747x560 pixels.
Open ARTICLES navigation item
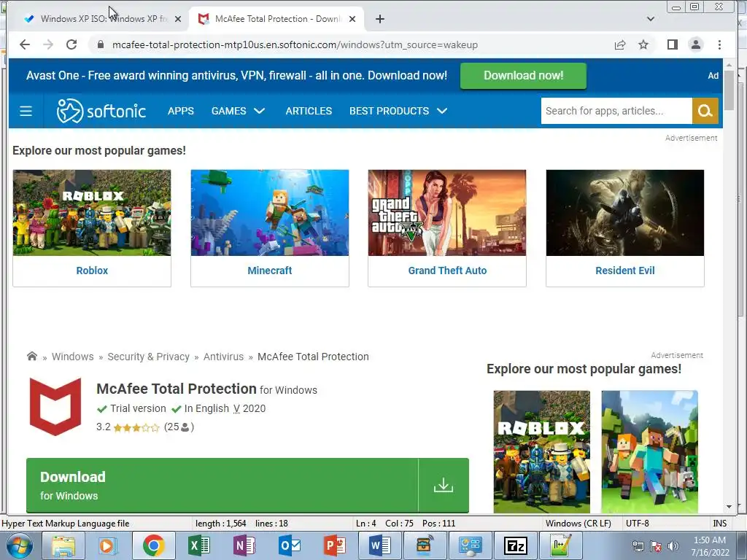pos(309,111)
